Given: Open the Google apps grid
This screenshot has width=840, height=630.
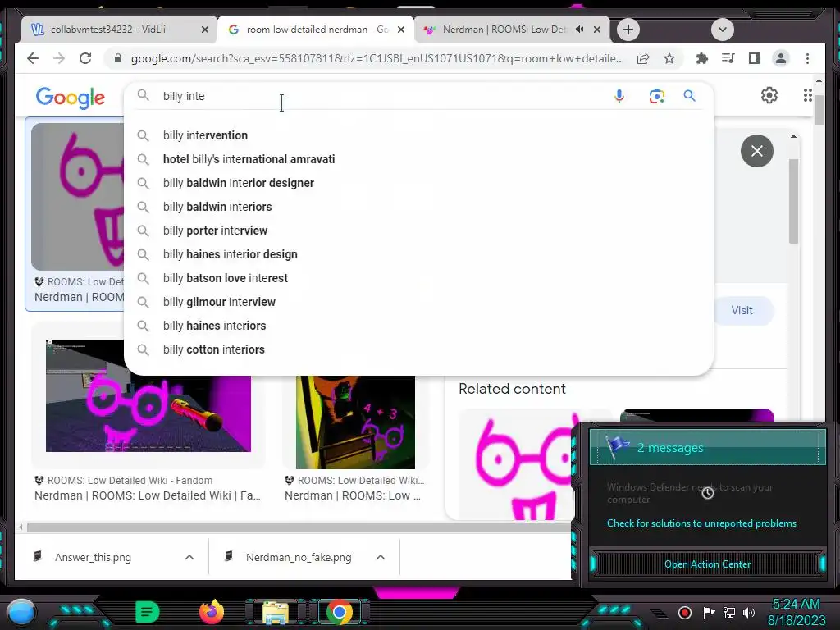Looking at the screenshot, I should pyautogui.click(x=808, y=95).
